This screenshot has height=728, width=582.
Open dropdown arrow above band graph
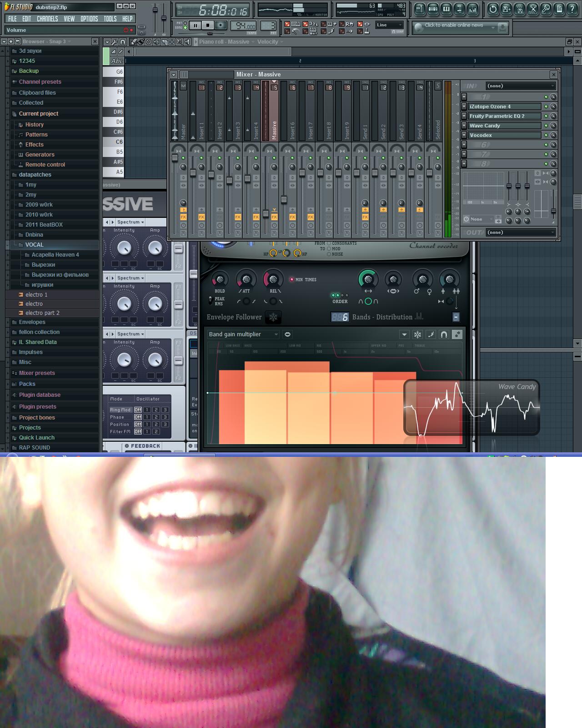point(404,334)
